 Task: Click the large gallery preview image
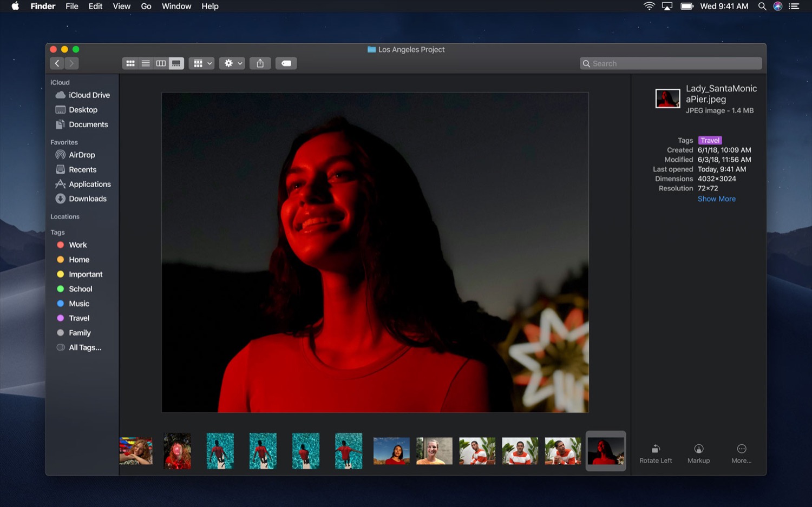(x=375, y=252)
